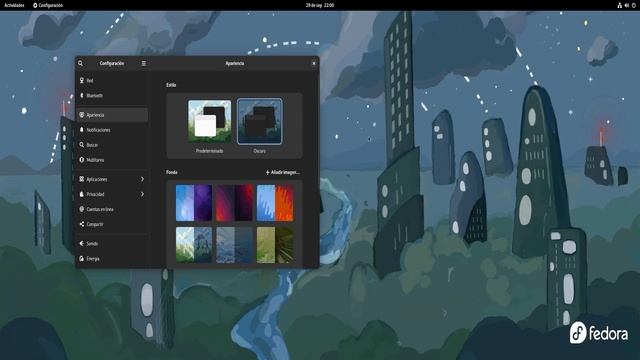This screenshot has height=360, width=640.
Task: Click the Sonido speaker icon
Action: click(82, 243)
